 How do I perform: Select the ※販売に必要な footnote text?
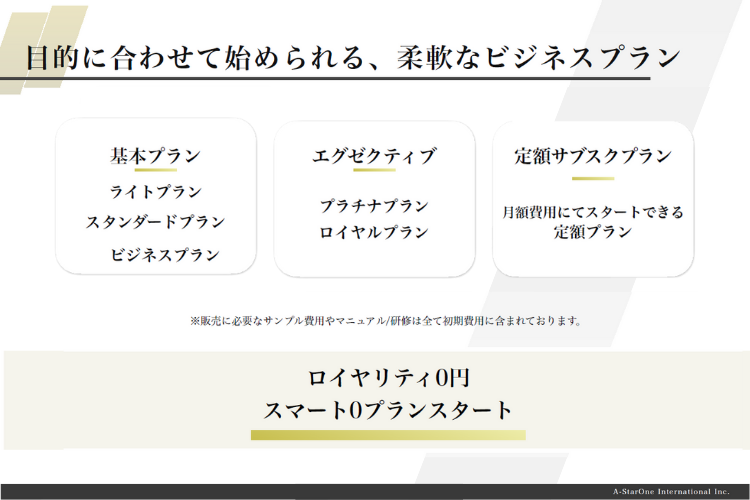tap(385, 321)
